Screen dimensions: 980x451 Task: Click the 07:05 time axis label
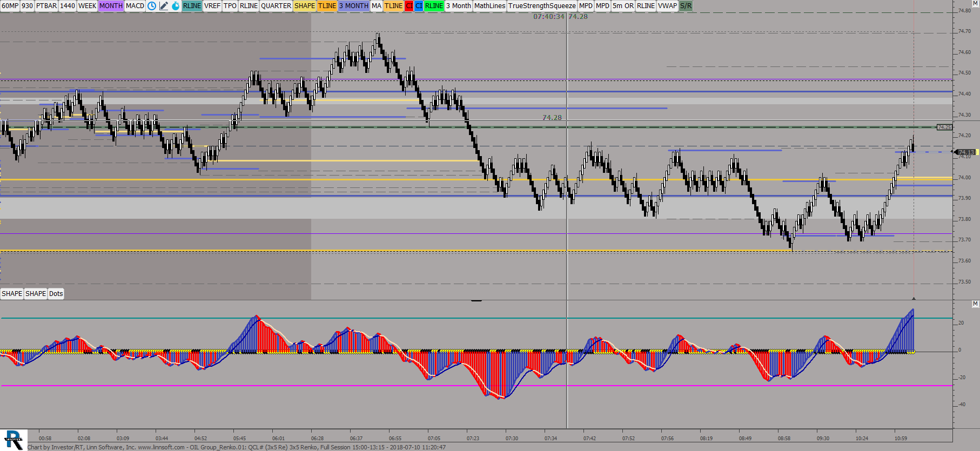tap(434, 438)
